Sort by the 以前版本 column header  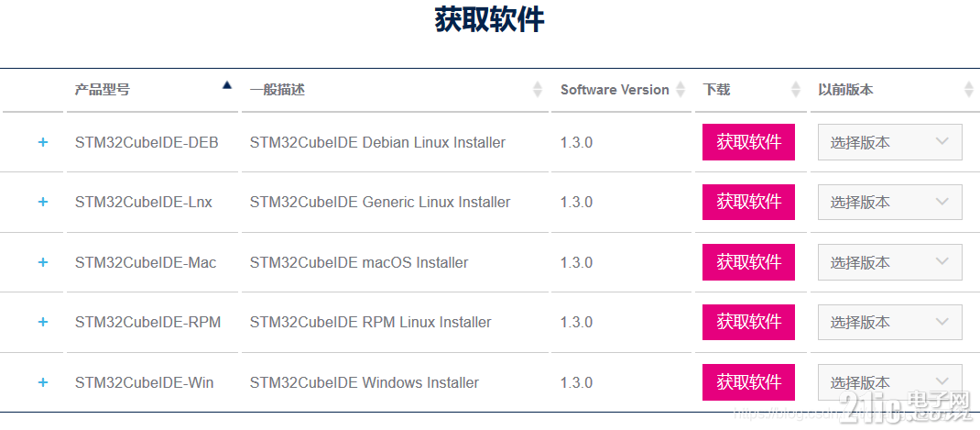tap(845, 90)
